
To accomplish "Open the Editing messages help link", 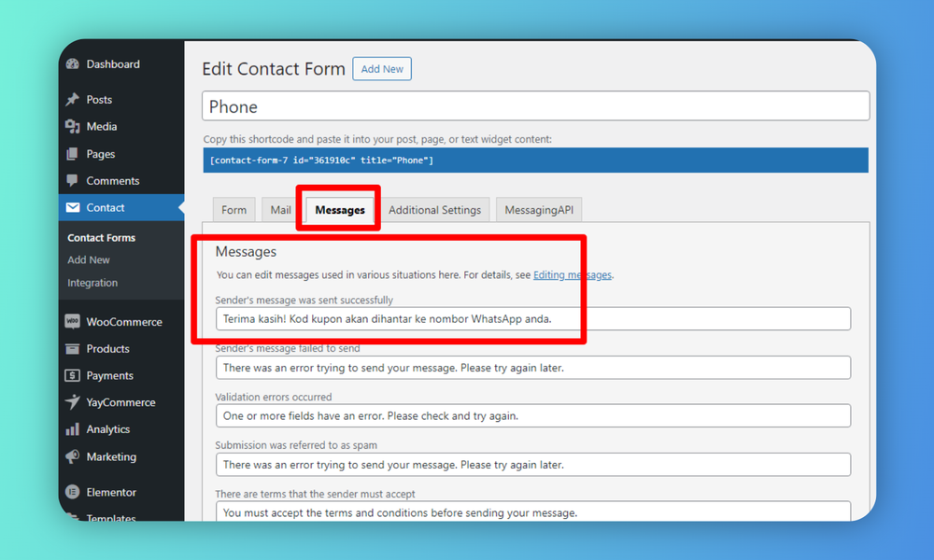I will (573, 275).
